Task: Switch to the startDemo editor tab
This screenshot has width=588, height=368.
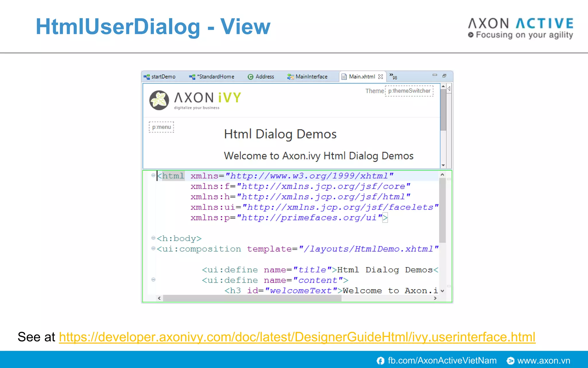Action: click(x=160, y=77)
